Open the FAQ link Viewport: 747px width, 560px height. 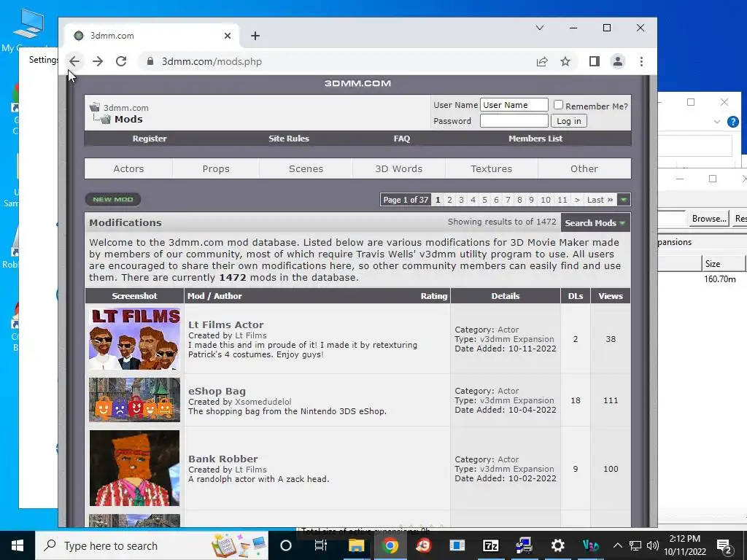point(402,139)
